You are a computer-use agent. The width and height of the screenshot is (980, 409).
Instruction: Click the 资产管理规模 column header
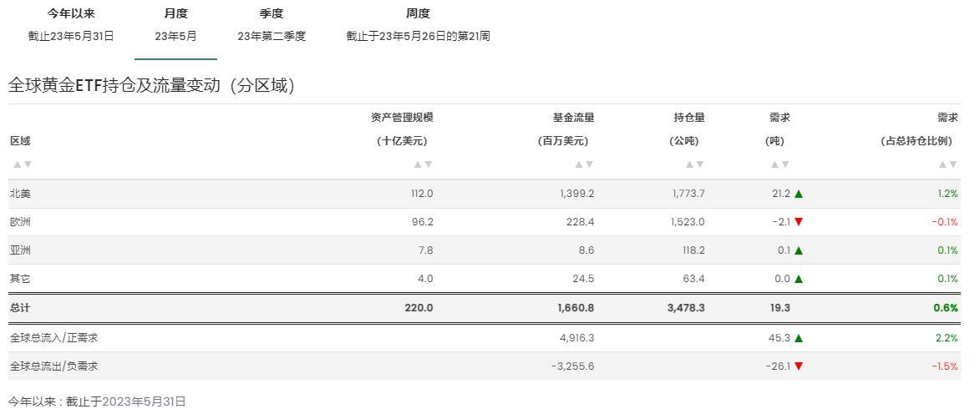[402, 118]
